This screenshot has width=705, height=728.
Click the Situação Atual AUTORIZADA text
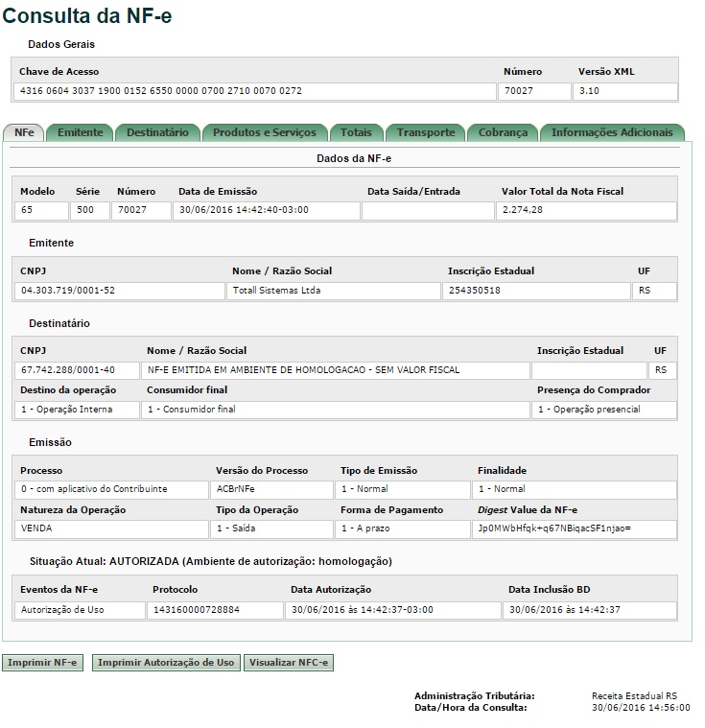(211, 562)
